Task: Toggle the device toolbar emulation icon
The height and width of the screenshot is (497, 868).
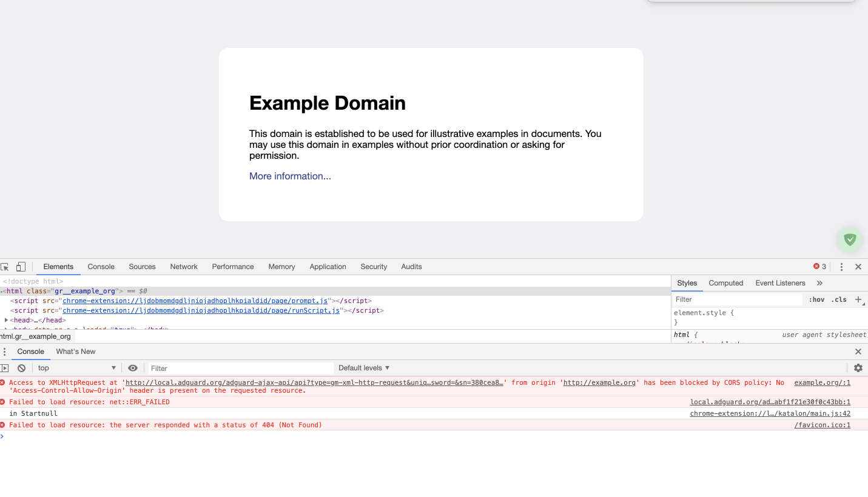Action: tap(21, 267)
